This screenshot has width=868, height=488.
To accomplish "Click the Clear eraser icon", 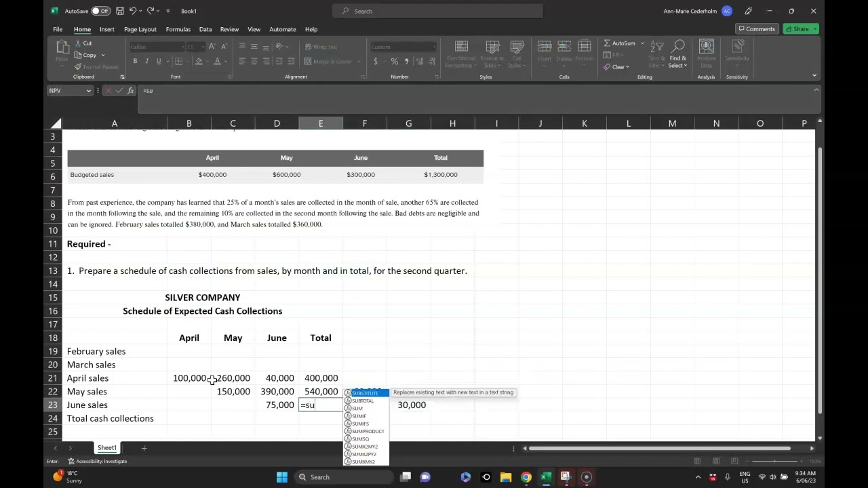I will [607, 66].
